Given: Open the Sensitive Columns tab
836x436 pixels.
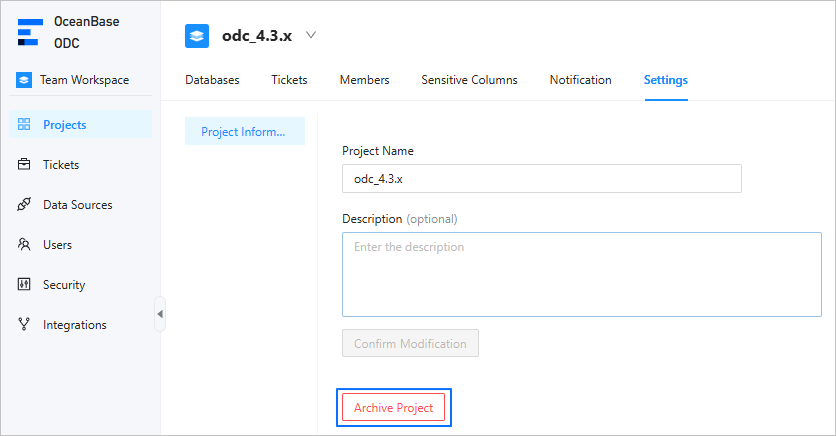Looking at the screenshot, I should click(x=469, y=80).
